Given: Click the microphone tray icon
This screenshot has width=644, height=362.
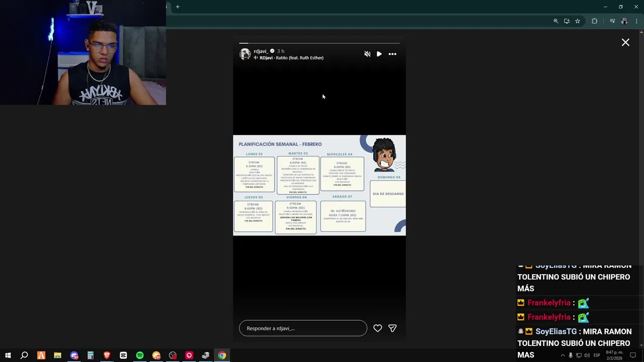Looking at the screenshot, I should 571,355.
